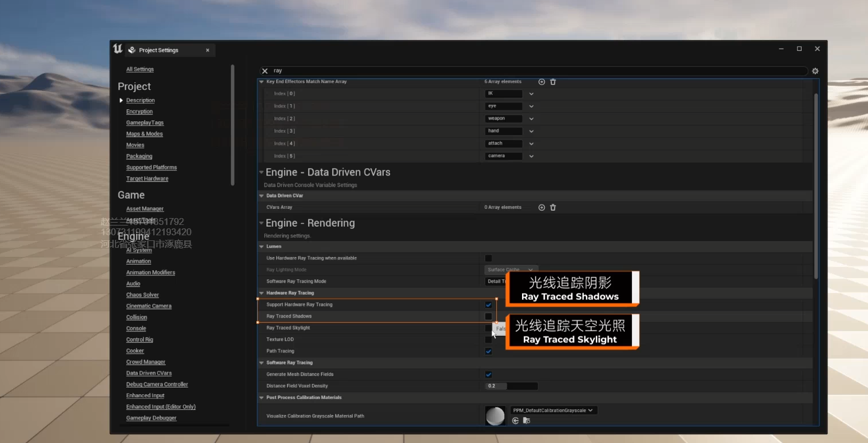Viewport: 868px width, 443px height.
Task: Uncheck Path Tracing option
Action: (x=488, y=351)
